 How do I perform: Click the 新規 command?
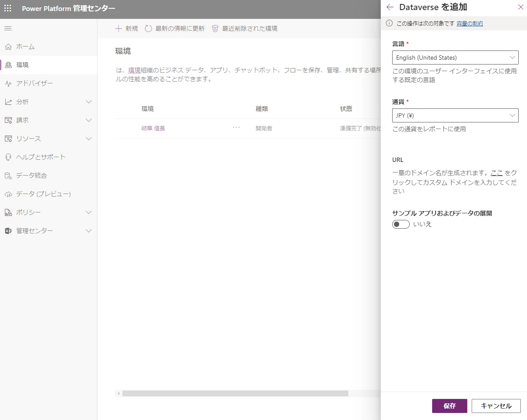click(x=126, y=29)
